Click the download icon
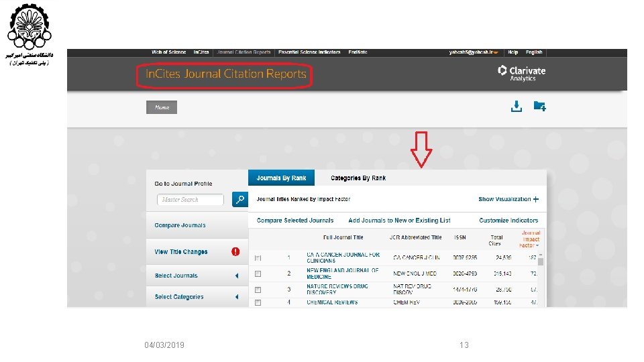Screen dimensions: 644x362 click(x=517, y=107)
